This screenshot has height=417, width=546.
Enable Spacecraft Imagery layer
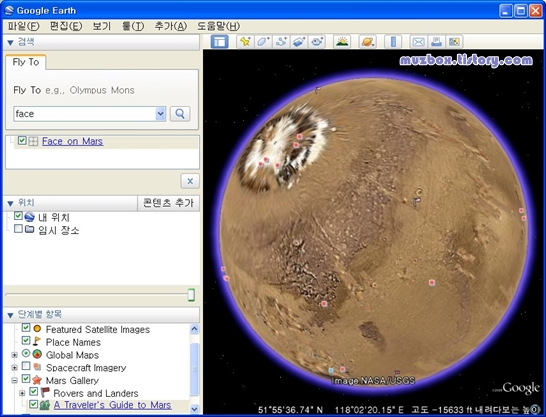pos(26,366)
